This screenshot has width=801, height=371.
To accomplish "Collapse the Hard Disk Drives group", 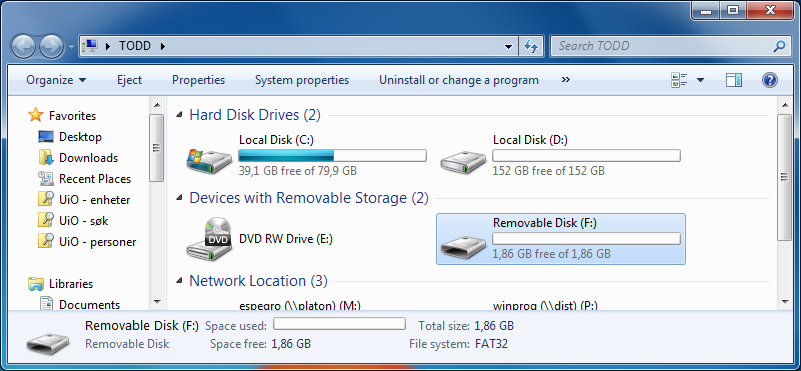I will (x=179, y=114).
